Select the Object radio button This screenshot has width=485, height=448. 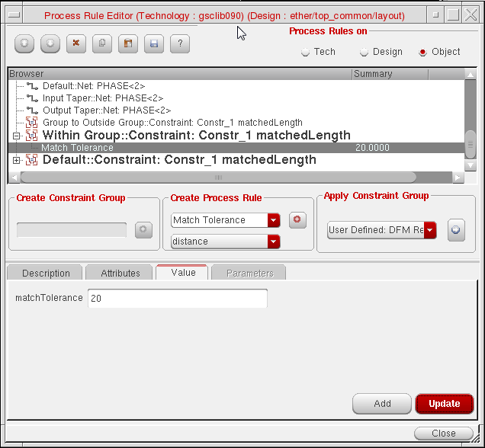click(423, 52)
